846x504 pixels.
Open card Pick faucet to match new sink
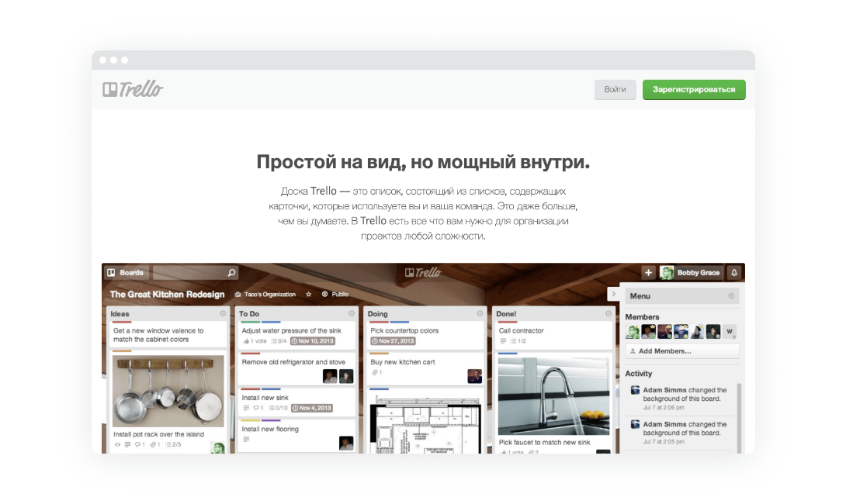[544, 443]
